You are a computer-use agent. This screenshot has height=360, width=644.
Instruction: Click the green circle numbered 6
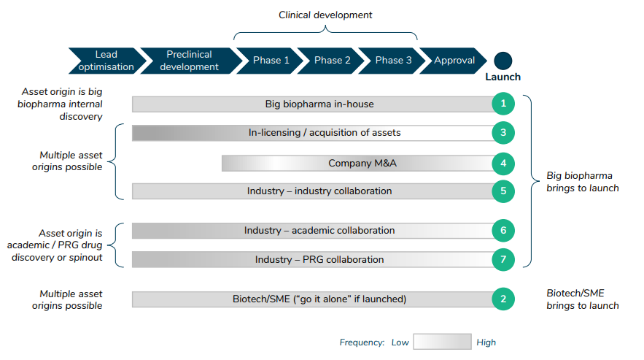click(503, 231)
